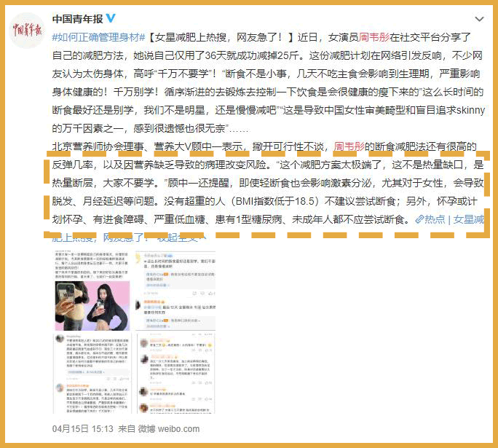Open first 周韦彤 mention in the opening paragraph
This screenshot has height=448, width=498.
373,37
